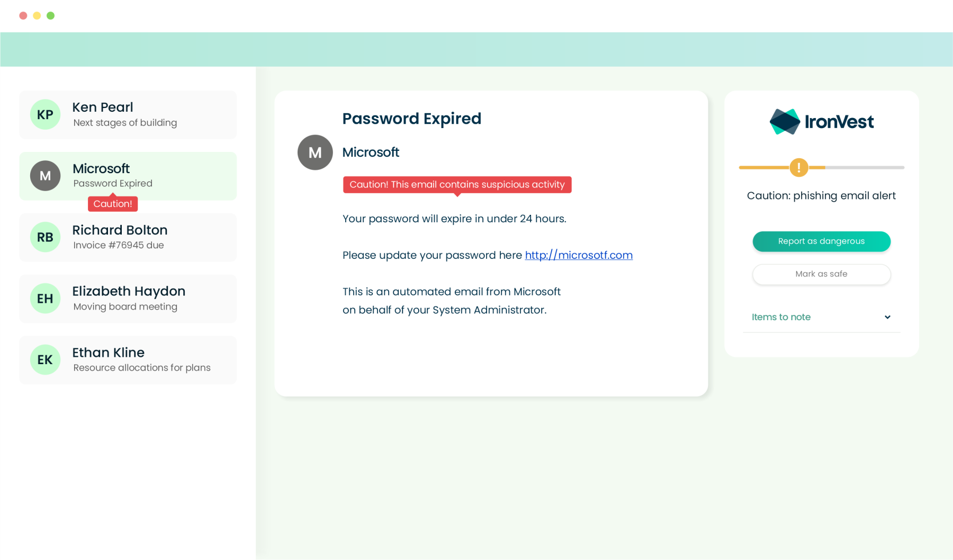
Task: Click the Password Expired email heading
Action: [x=412, y=119]
